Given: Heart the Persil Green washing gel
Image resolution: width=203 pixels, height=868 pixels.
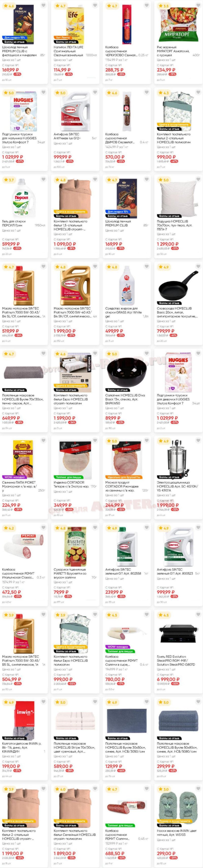Looking at the screenshot, I should [x=43, y=179].
